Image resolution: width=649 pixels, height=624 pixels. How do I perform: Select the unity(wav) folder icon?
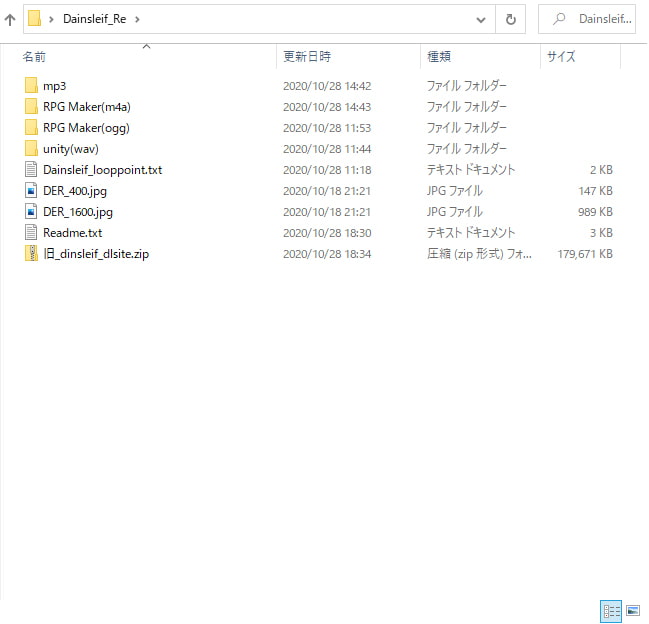31,149
